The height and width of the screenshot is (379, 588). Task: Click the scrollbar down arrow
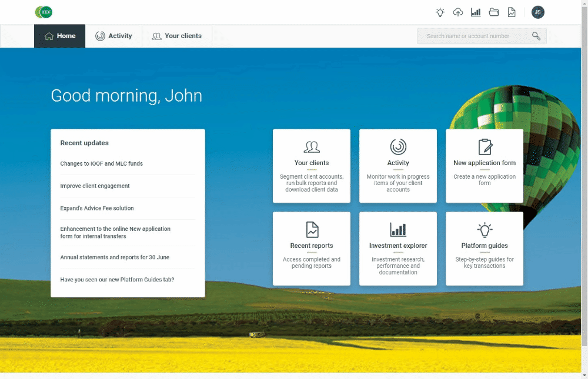(584, 375)
